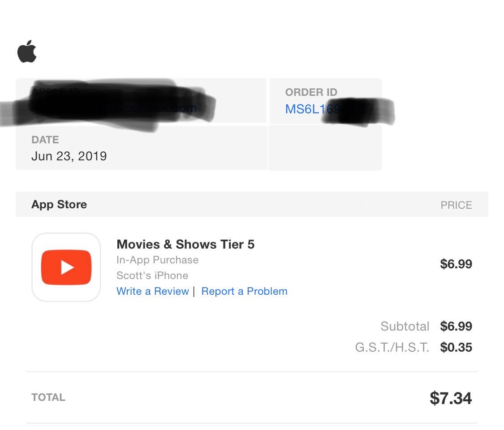Open the Report a Problem link
This screenshot has width=504, height=430.
[244, 291]
